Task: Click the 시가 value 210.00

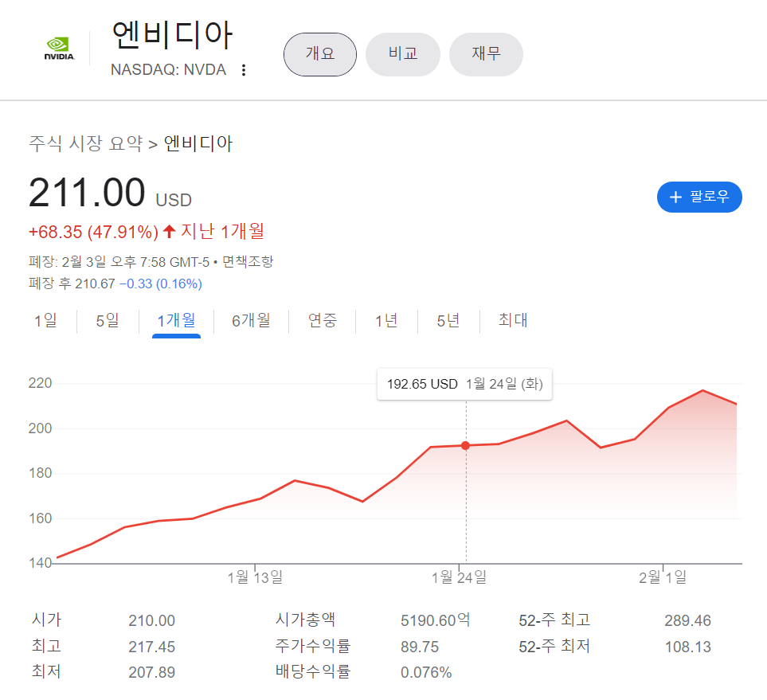Action: pyautogui.click(x=151, y=620)
